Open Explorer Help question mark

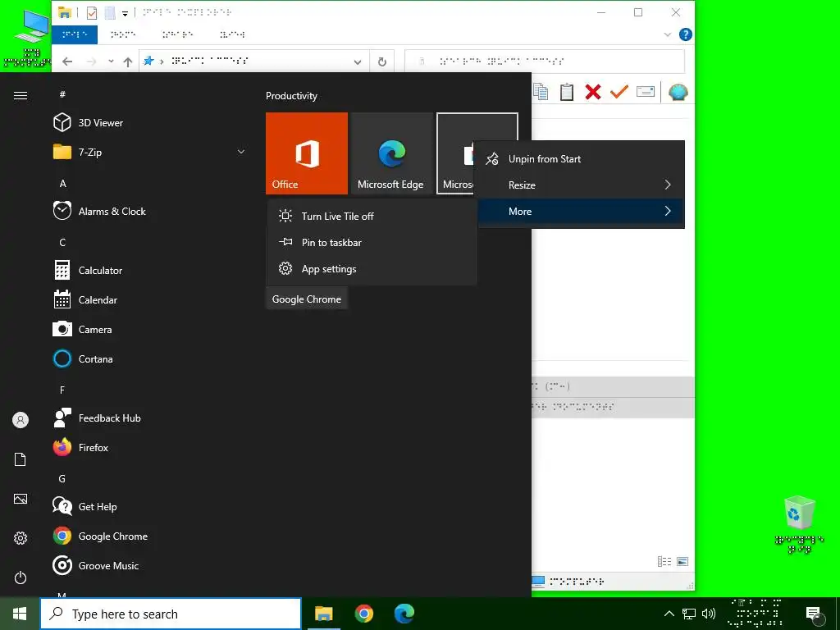pos(685,34)
